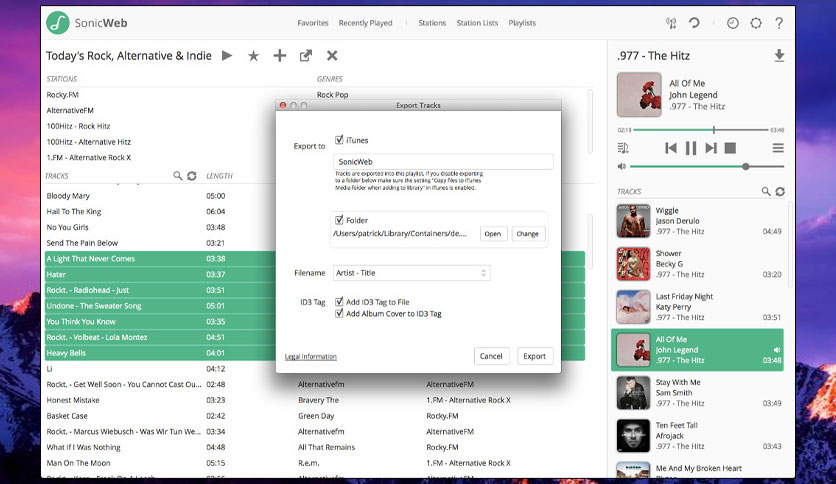The height and width of the screenshot is (484, 836).
Task: Open settings gear in the header
Action: click(x=755, y=23)
